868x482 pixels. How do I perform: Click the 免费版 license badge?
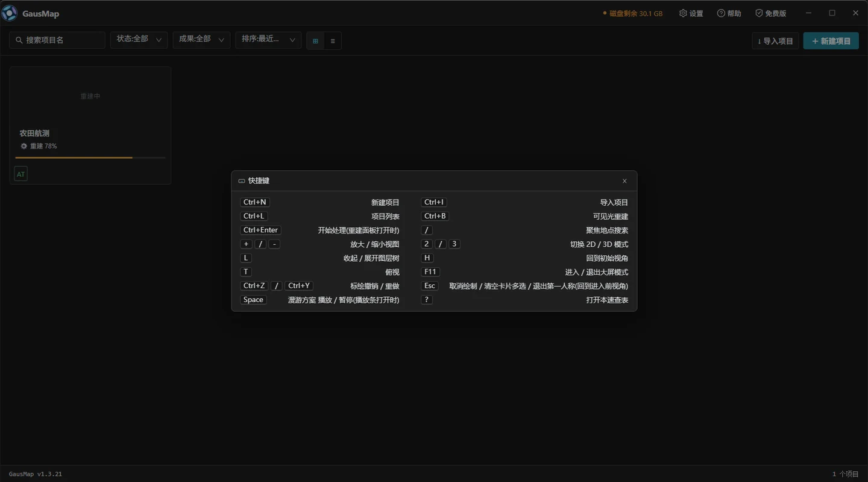(x=771, y=13)
